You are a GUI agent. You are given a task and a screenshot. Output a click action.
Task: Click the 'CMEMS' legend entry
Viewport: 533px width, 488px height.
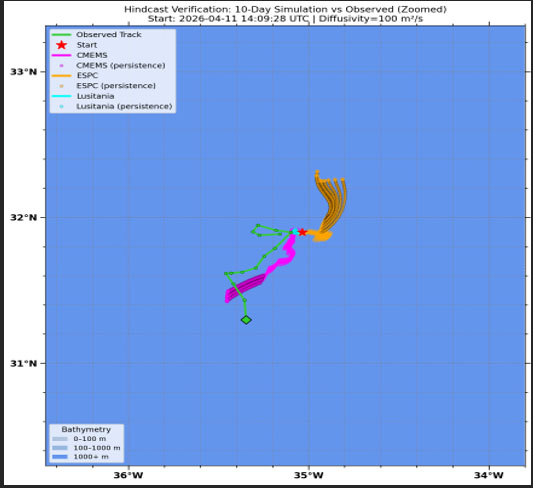click(x=80, y=55)
